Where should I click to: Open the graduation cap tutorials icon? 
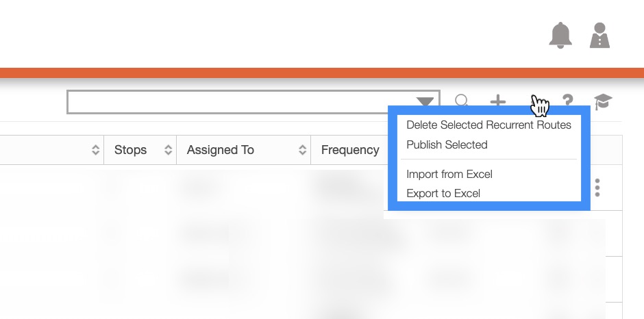[603, 102]
